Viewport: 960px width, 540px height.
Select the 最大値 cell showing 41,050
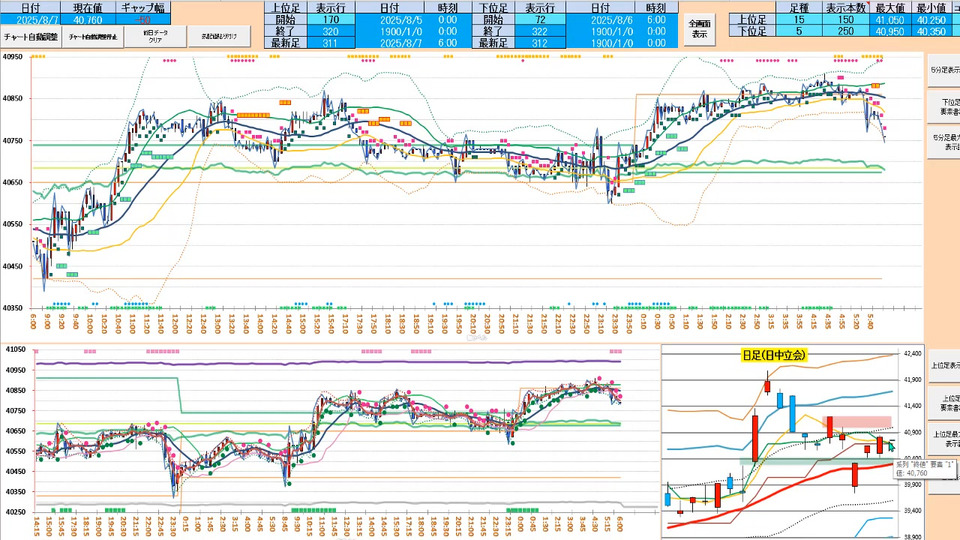[891, 19]
